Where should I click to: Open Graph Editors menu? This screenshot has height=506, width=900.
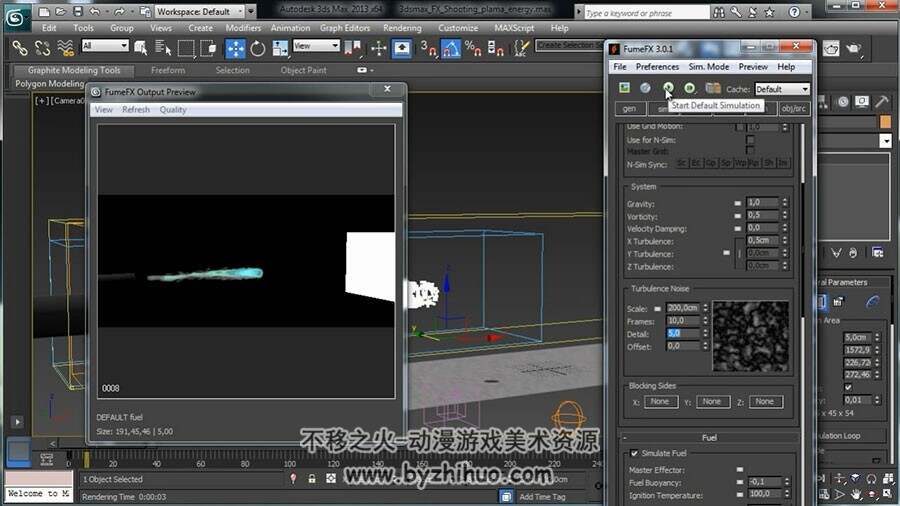[x=345, y=28]
